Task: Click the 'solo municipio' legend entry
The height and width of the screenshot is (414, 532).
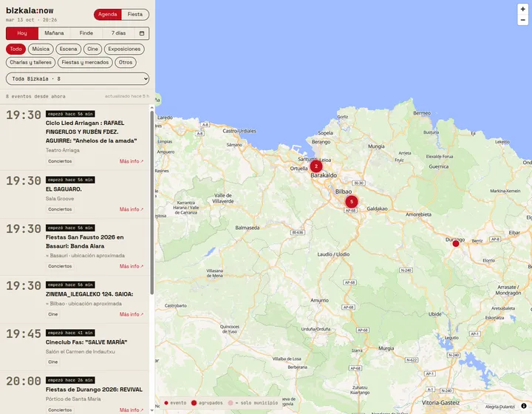Action: click(x=253, y=403)
